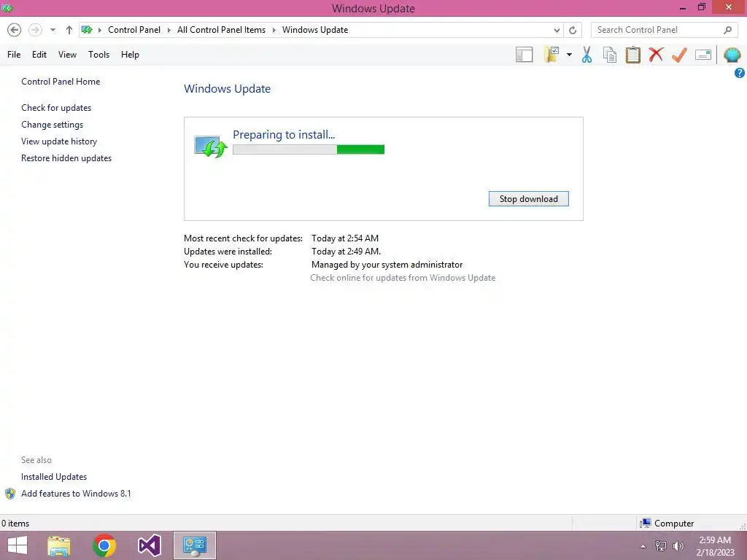The image size is (747, 560).
Task: Click the Cut scissors icon
Action: point(587,55)
